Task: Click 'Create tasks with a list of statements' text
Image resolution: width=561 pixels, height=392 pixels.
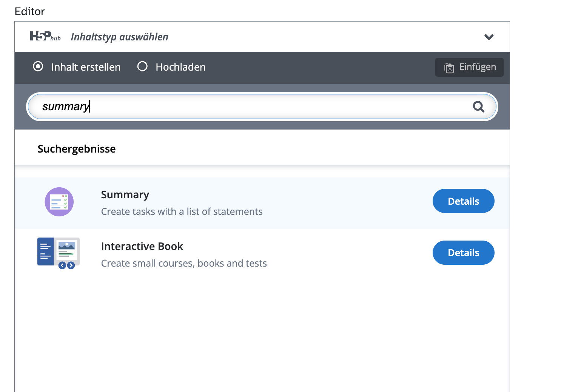Action: pyautogui.click(x=182, y=212)
